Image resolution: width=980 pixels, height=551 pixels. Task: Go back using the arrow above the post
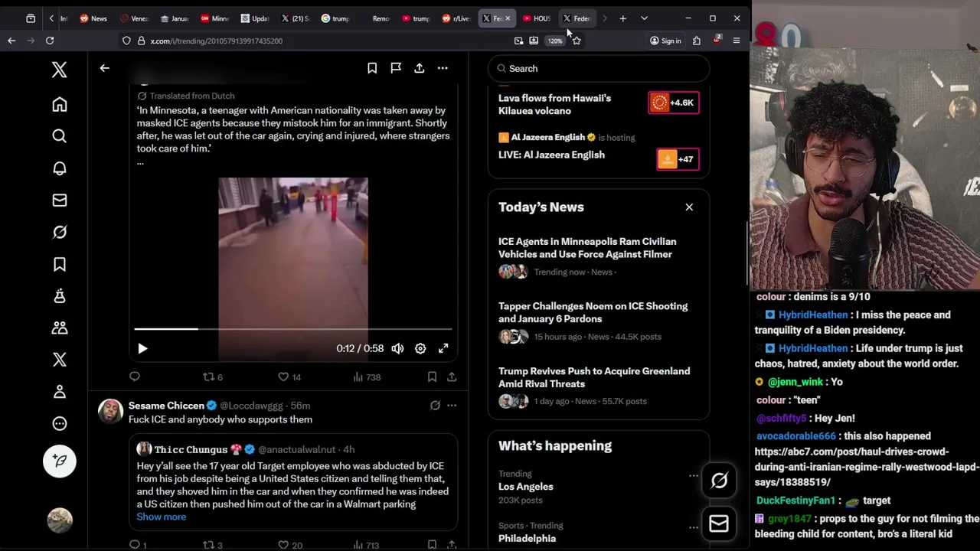[x=104, y=68]
